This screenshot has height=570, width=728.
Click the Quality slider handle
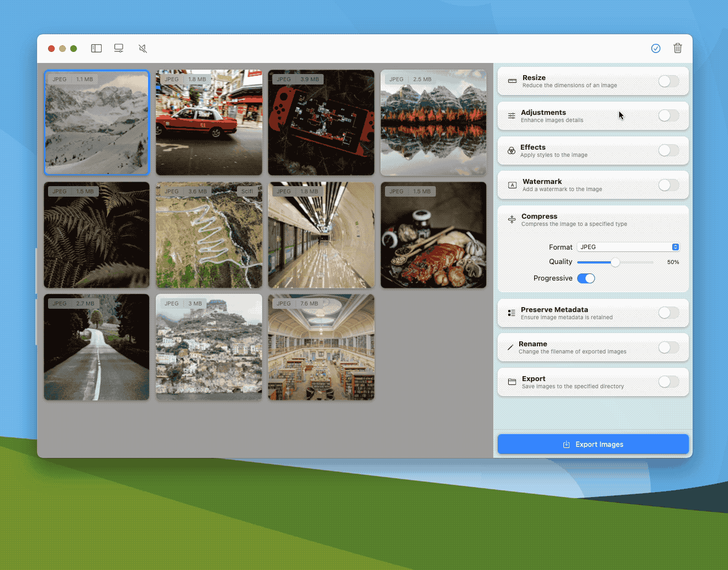[615, 262]
